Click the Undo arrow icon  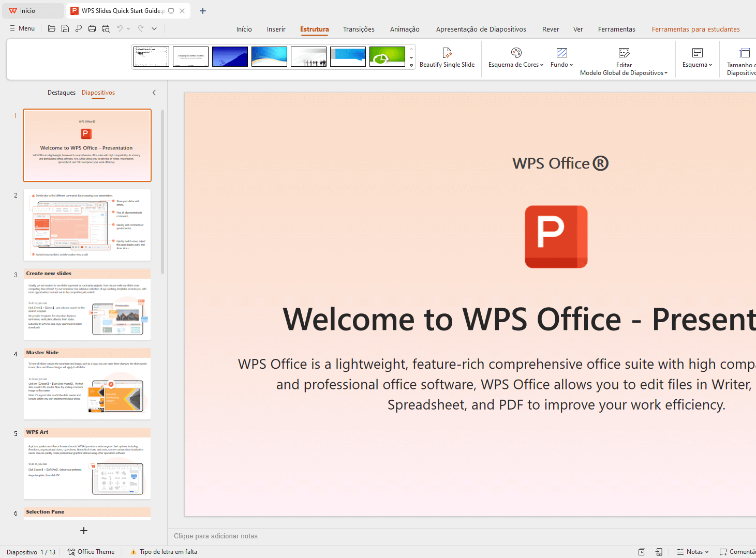[x=120, y=28]
